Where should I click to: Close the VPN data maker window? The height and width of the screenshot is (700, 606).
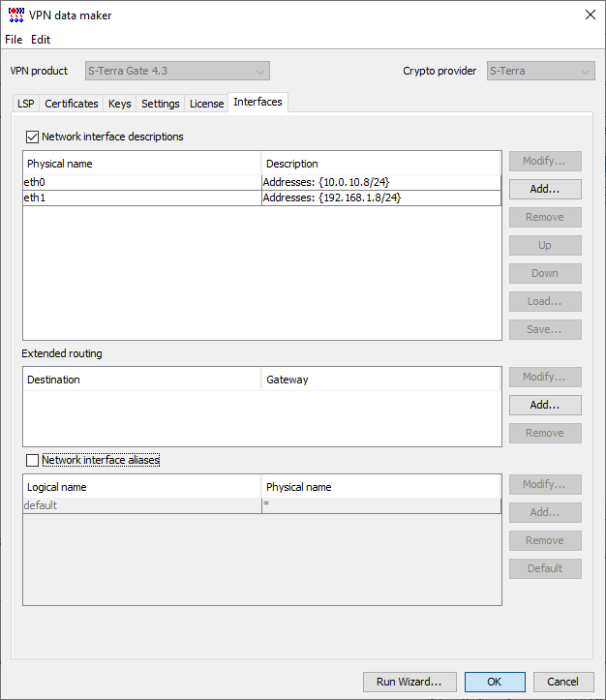[591, 14]
